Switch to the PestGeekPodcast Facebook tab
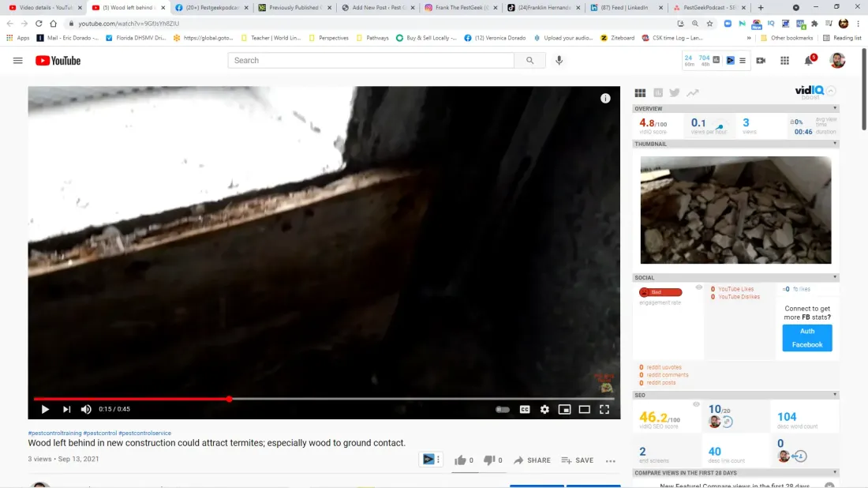Image resolution: width=868 pixels, height=488 pixels. click(x=211, y=8)
